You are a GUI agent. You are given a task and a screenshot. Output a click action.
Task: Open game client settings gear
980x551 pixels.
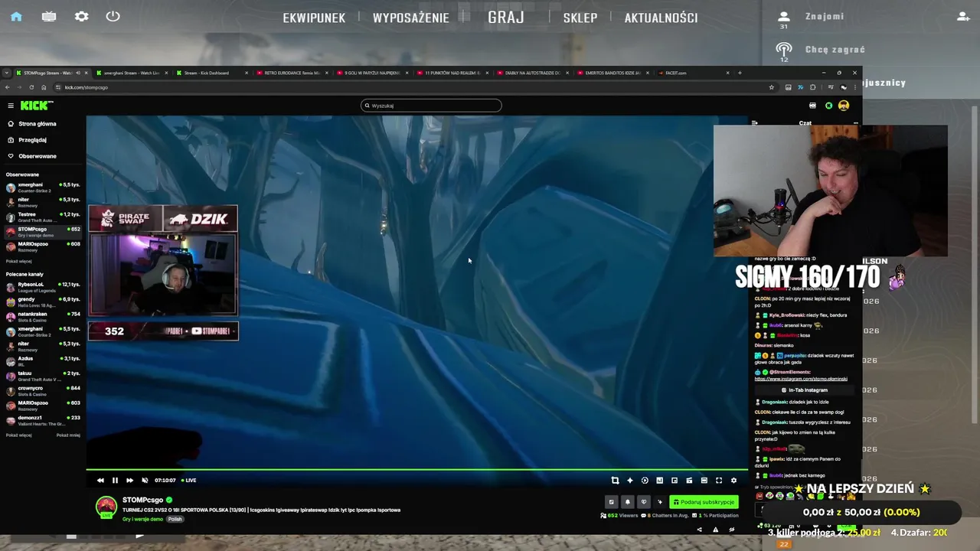click(x=81, y=16)
